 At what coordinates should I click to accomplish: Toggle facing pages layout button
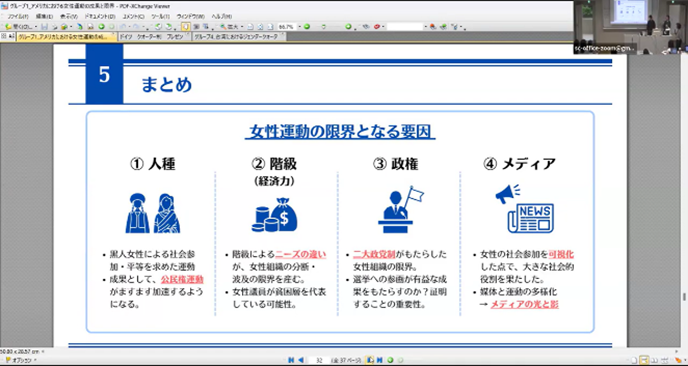tap(654, 360)
